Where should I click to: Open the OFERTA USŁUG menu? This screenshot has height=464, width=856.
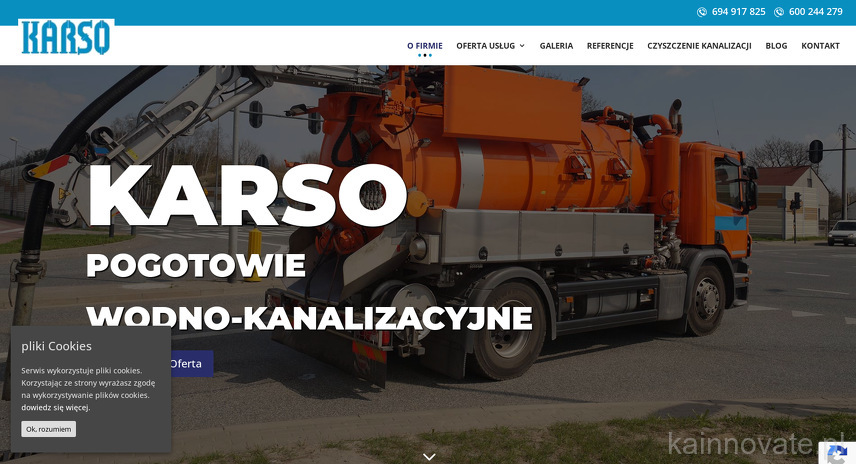(485, 46)
